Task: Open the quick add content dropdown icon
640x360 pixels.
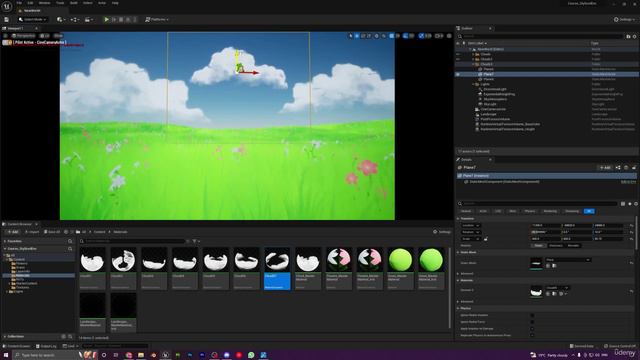Action: pos(61,19)
